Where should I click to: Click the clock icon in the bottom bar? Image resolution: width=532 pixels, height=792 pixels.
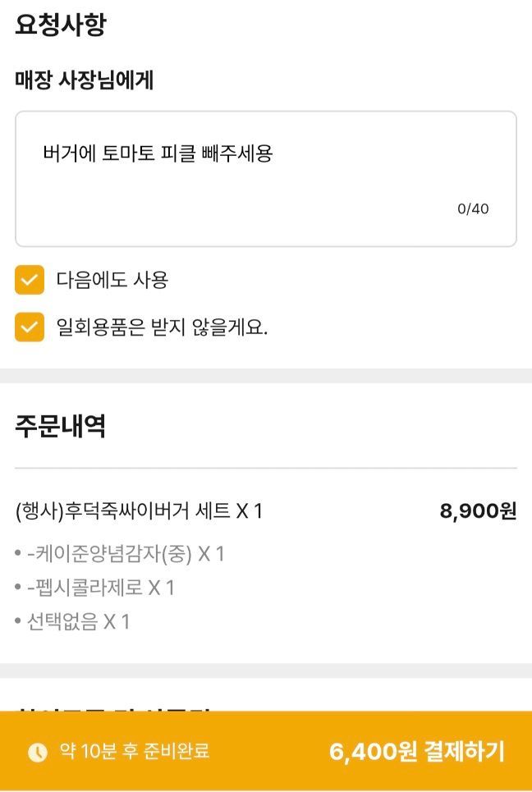[x=38, y=752]
